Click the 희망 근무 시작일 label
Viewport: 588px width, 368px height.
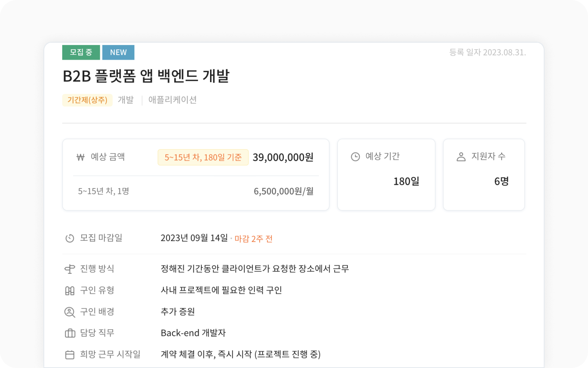pos(110,354)
